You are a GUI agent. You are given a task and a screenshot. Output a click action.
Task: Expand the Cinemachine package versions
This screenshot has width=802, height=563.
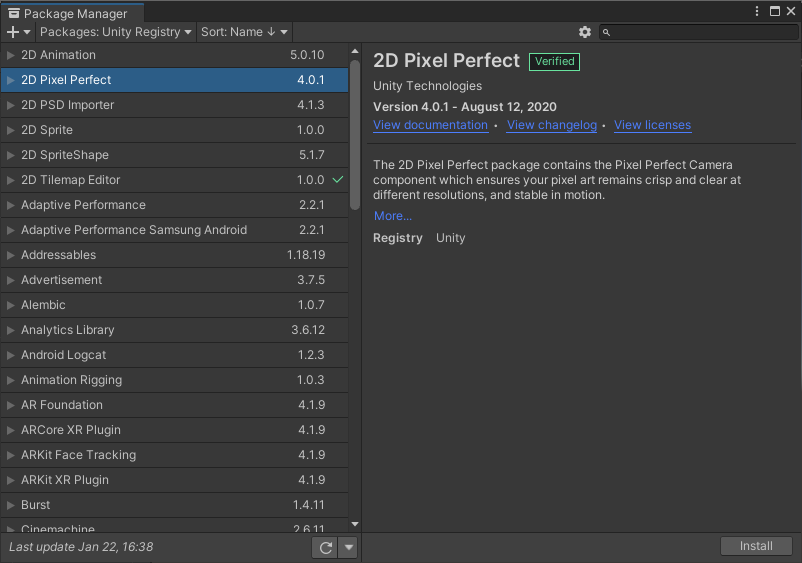[x=11, y=529]
